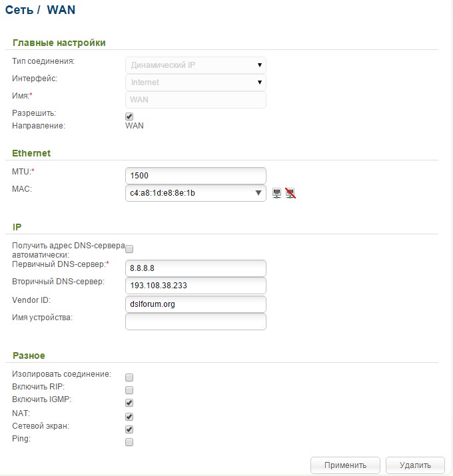Click the clone MAC address icon

(x=277, y=193)
